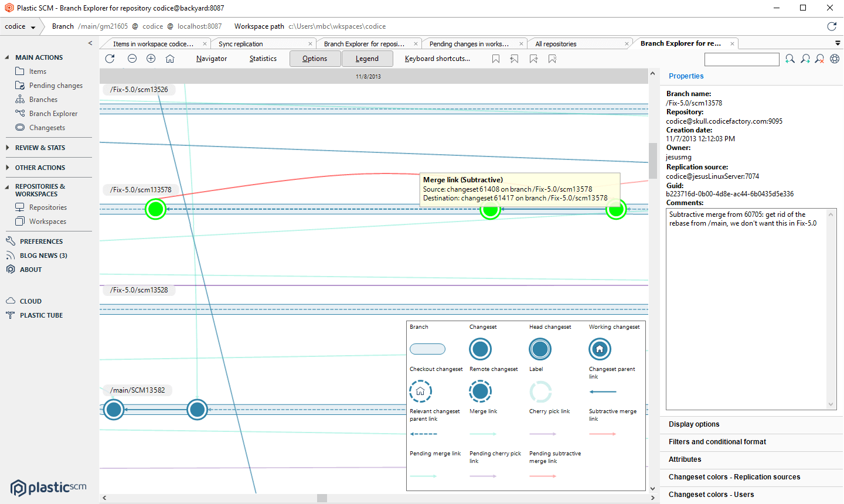Select the /Fix-5.0/scm13528 branch label
844x504 pixels.
point(139,290)
